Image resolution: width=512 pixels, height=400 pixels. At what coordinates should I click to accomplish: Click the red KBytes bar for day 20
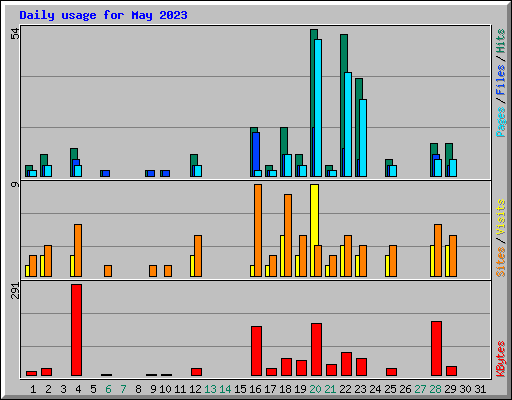point(316,350)
